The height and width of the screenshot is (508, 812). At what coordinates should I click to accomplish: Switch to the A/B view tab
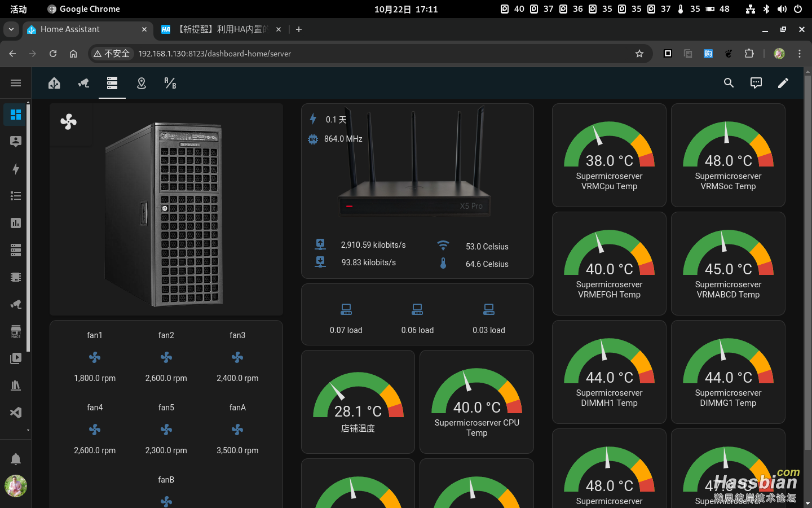click(170, 84)
